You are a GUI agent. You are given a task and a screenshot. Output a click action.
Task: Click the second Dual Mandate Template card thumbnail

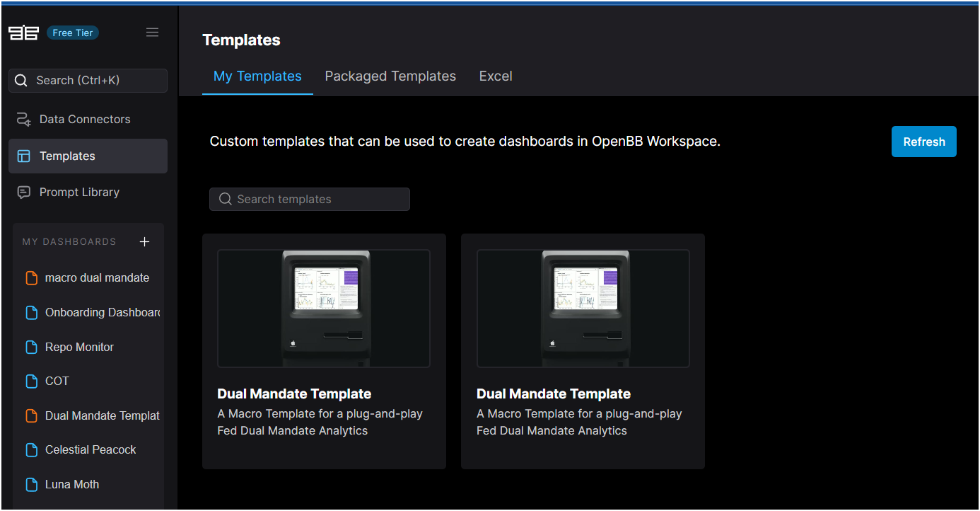583,309
